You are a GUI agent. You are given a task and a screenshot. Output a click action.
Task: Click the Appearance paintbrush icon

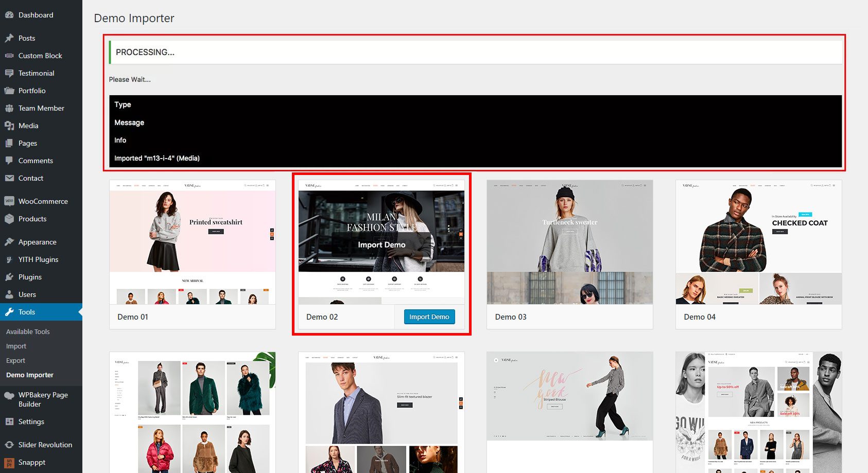click(x=9, y=242)
